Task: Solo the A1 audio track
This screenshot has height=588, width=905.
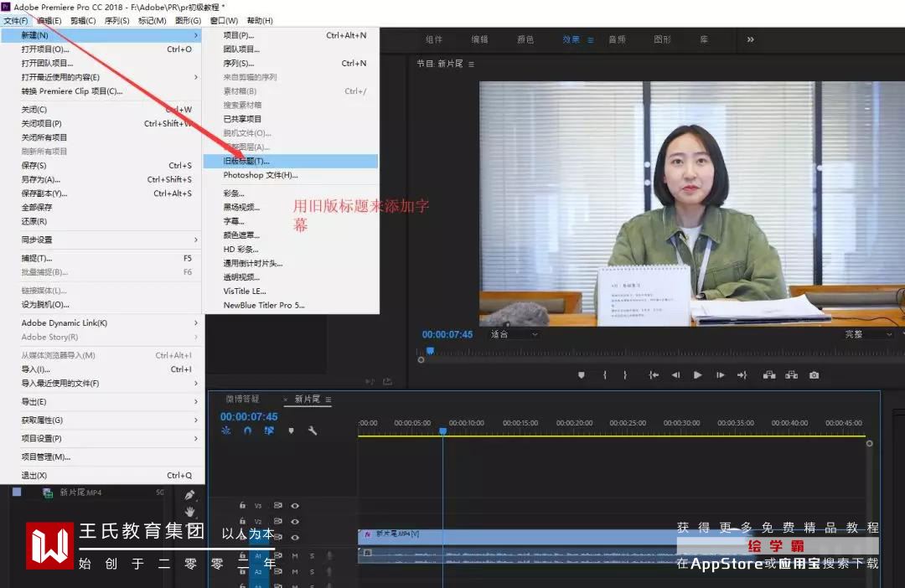Action: (313, 555)
